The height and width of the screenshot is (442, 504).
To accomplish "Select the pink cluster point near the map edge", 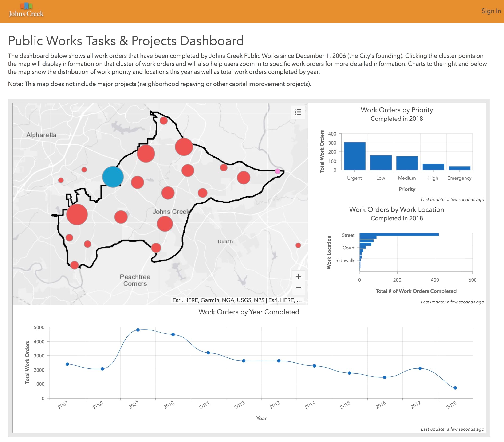I will click(278, 171).
